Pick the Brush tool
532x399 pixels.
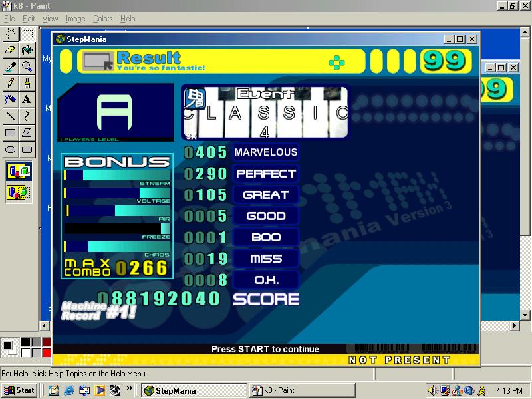pyautogui.click(x=27, y=82)
